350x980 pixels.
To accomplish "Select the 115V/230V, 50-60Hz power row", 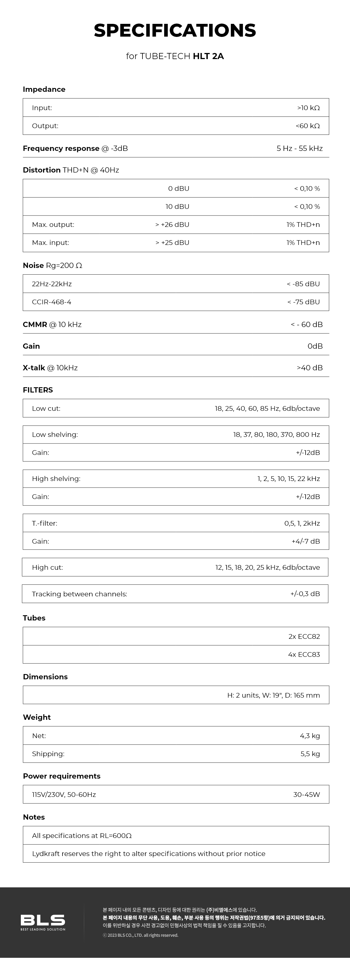I will [x=64, y=794].
